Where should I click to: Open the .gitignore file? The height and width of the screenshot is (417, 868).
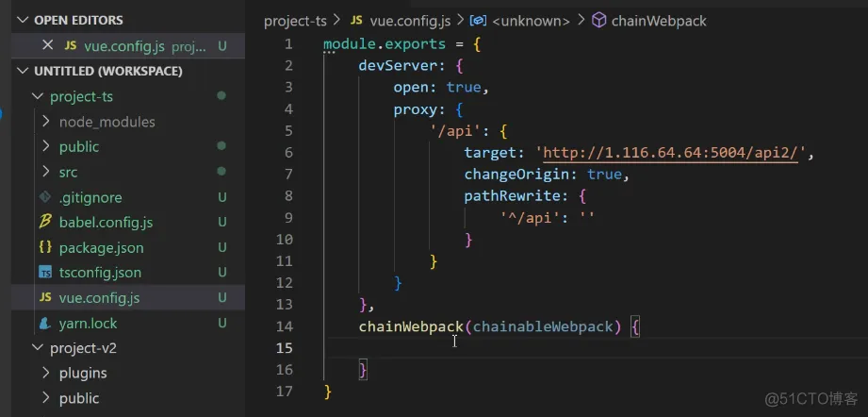click(x=90, y=197)
